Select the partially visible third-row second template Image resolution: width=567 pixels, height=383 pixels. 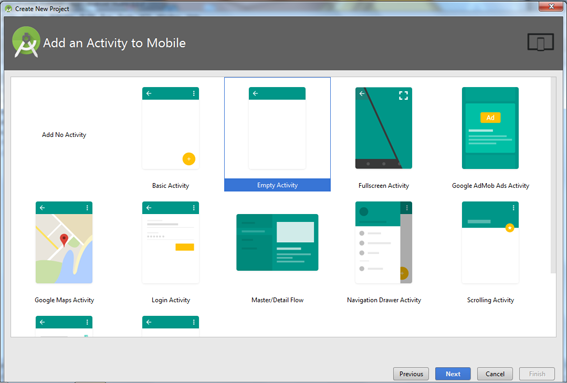point(170,326)
